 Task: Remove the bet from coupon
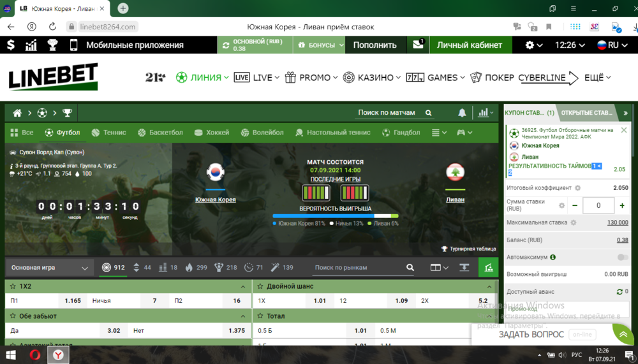tap(624, 130)
